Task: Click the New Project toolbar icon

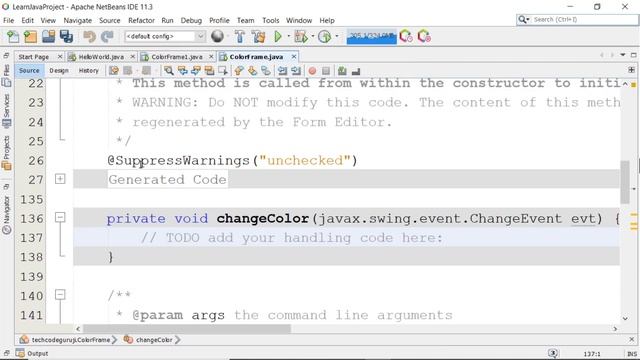Action: point(30,37)
